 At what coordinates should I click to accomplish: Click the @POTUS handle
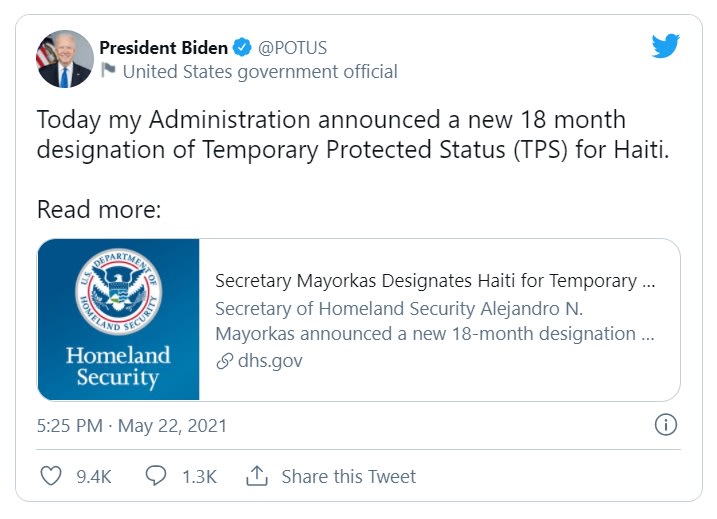[x=293, y=47]
